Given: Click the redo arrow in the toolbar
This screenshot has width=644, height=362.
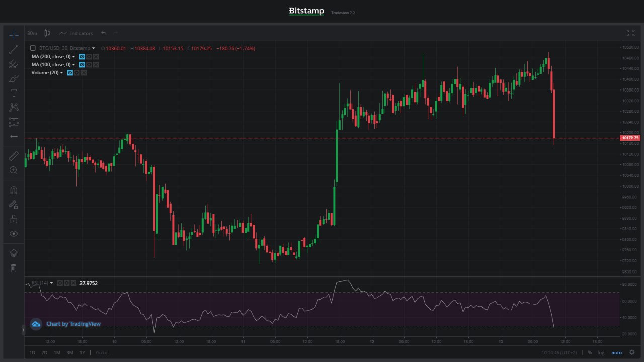Looking at the screenshot, I should (x=116, y=33).
